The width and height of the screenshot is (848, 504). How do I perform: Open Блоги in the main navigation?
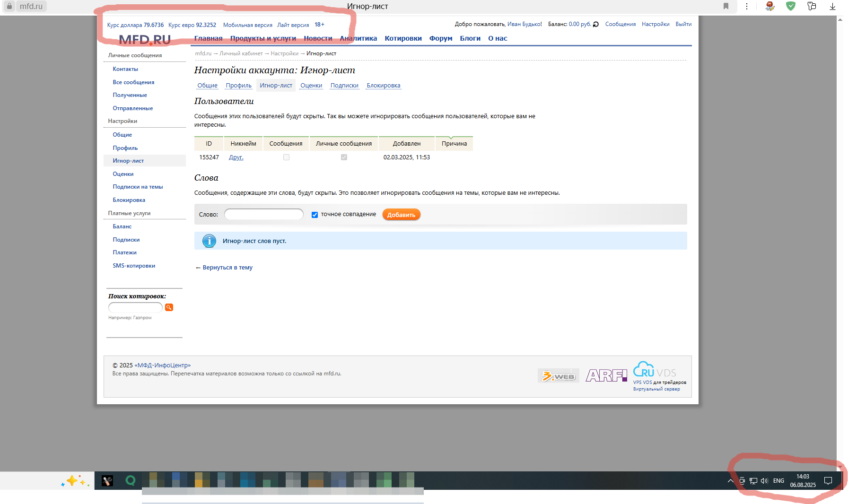470,38
